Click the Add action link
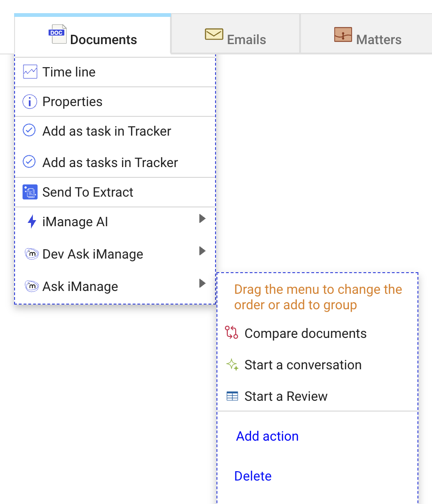 pos(267,436)
